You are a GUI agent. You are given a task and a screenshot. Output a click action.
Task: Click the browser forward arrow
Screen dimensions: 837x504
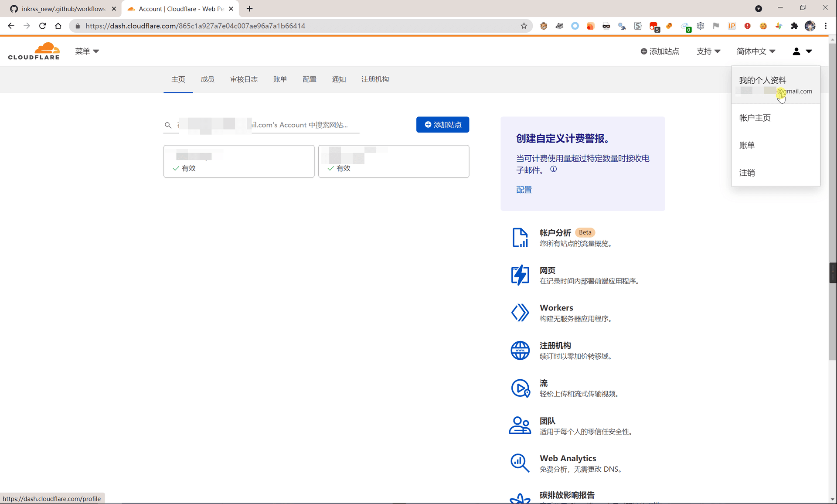(x=27, y=26)
